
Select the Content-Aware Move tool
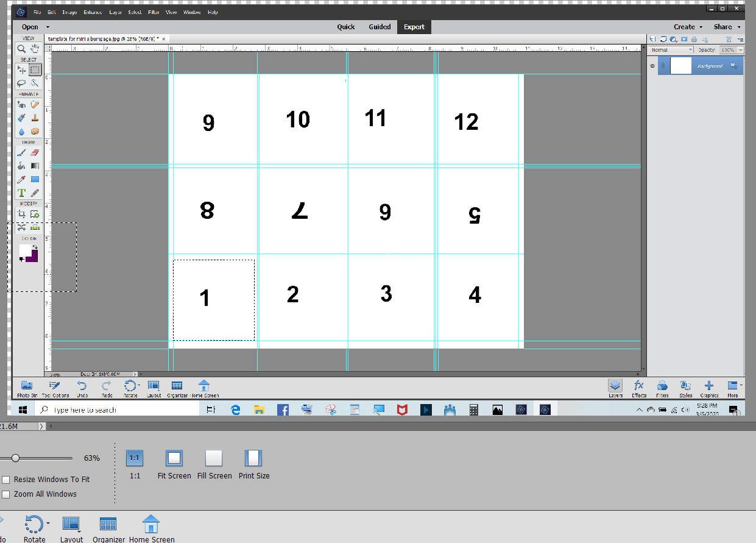tap(21, 227)
